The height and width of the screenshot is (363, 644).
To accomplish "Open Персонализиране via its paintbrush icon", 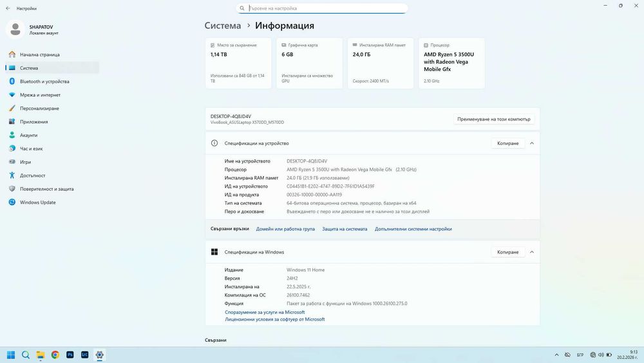I will click(x=12, y=108).
